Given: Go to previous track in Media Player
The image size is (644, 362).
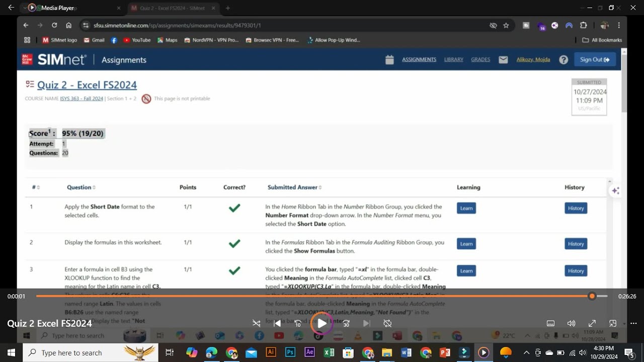Looking at the screenshot, I should [277, 323].
